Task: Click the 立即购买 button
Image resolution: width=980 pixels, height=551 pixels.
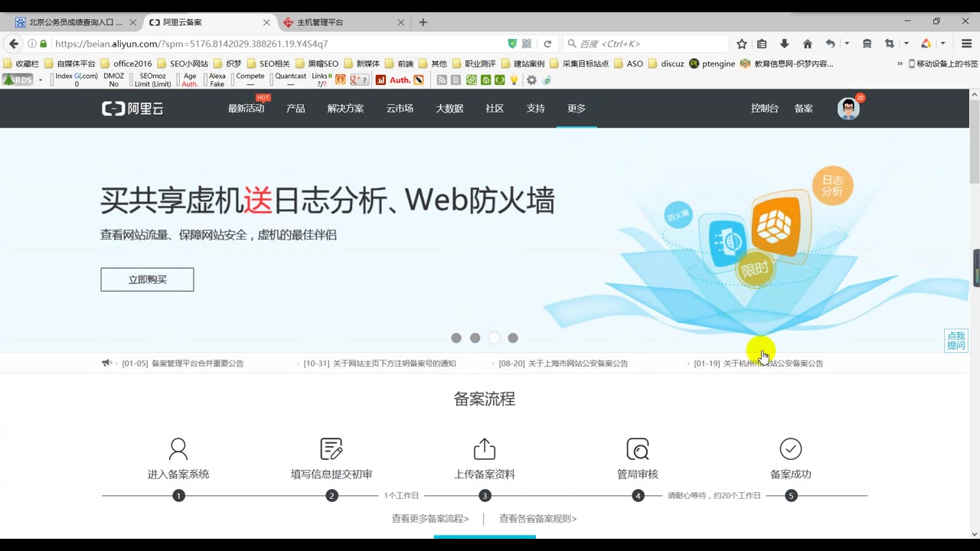Action: 147,279
